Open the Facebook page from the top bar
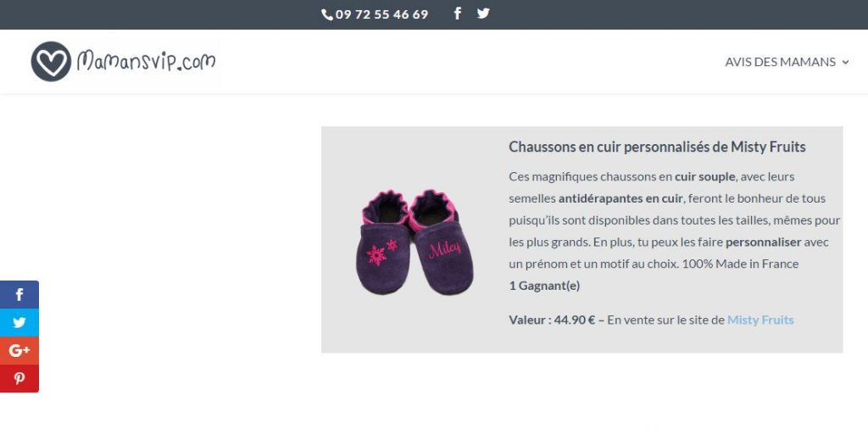This screenshot has width=868, height=434. (x=458, y=14)
